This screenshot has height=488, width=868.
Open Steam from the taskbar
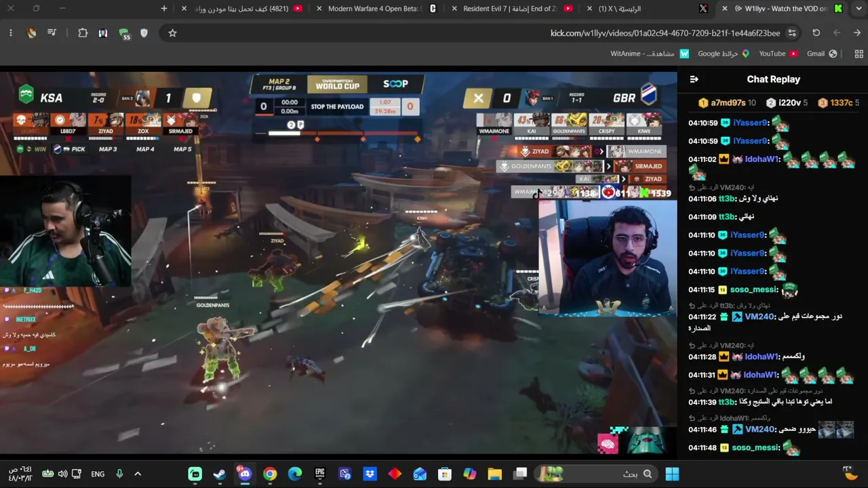[x=220, y=474]
